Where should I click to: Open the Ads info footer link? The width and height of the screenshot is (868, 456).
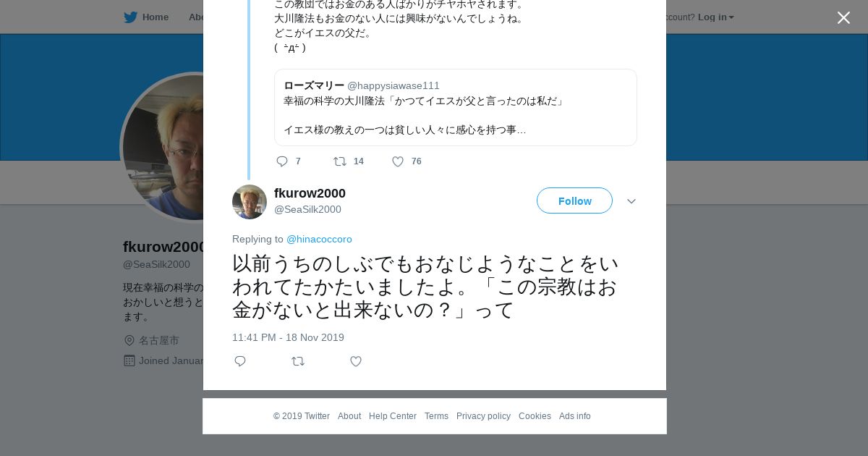click(x=574, y=416)
